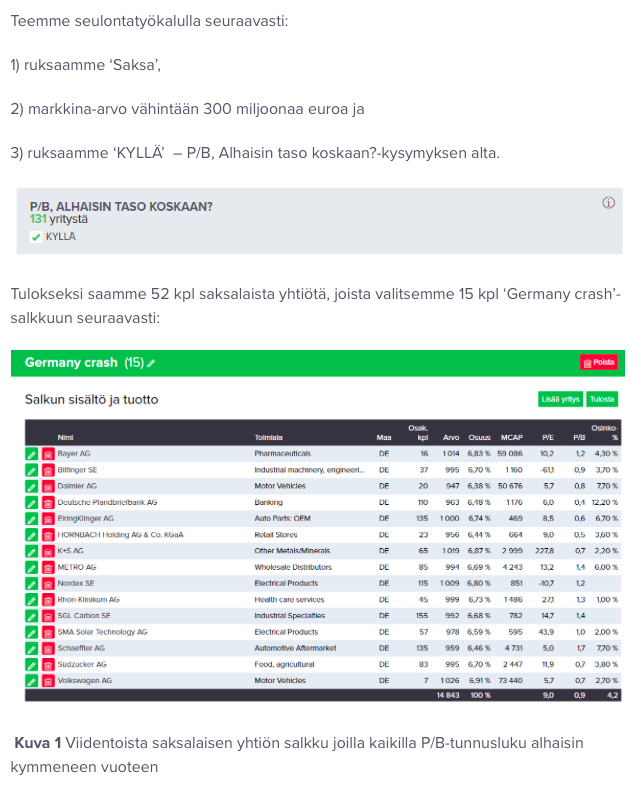Viewport: 633px width, 786px height.
Task: Click the pencil icon beside Germany crash title
Action: [152, 363]
